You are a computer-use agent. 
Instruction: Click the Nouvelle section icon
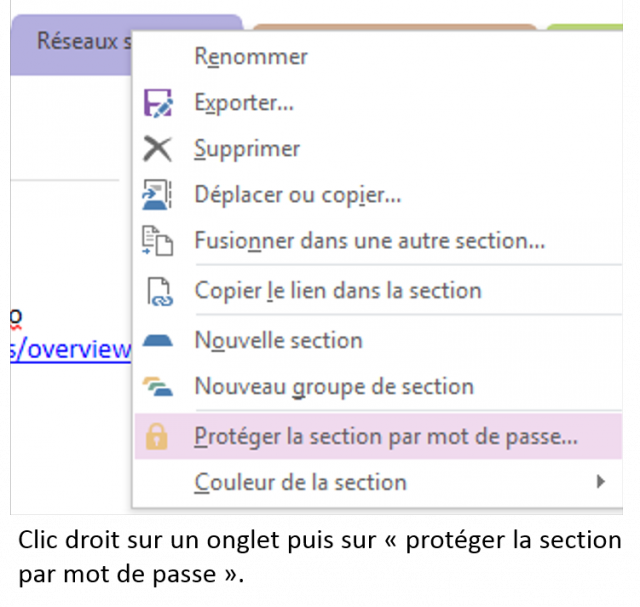point(158,341)
